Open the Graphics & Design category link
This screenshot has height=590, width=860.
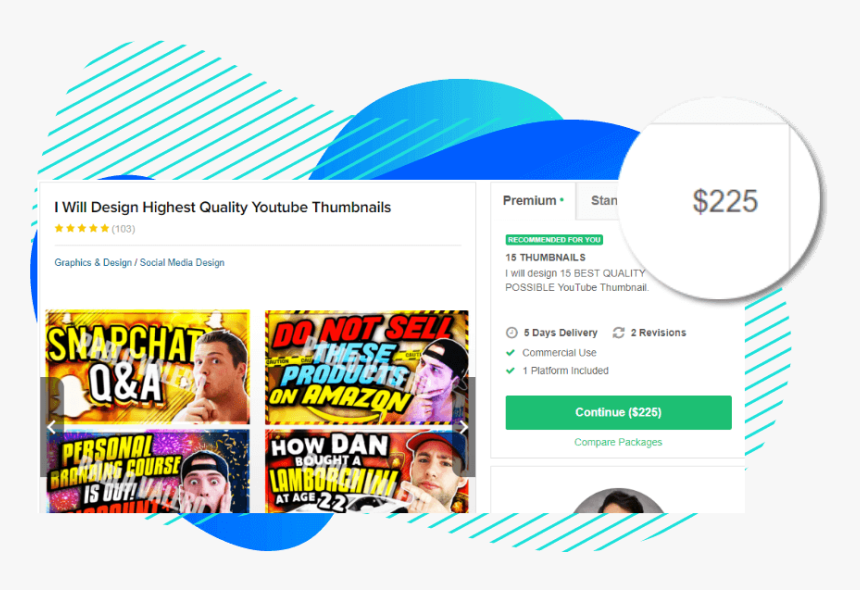(x=93, y=263)
